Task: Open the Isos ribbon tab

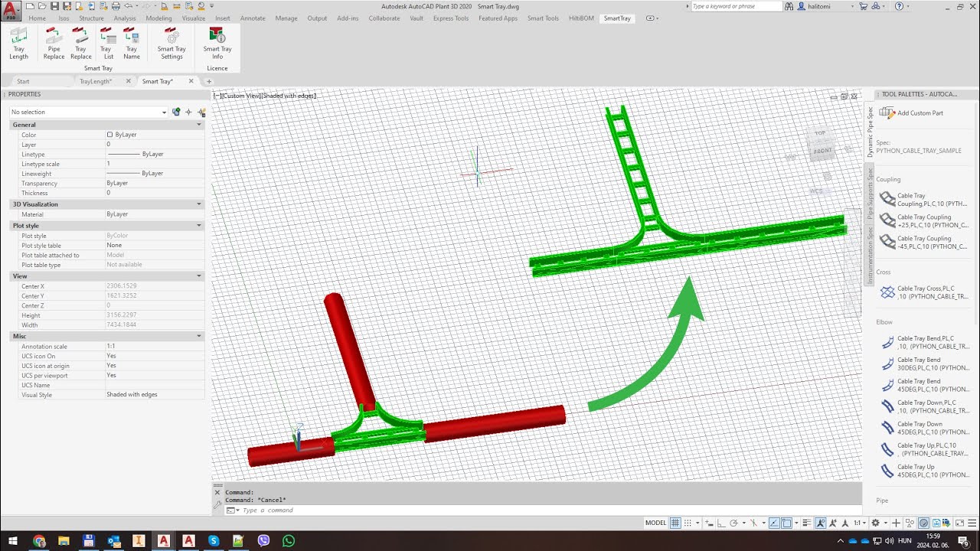Action: (x=64, y=18)
